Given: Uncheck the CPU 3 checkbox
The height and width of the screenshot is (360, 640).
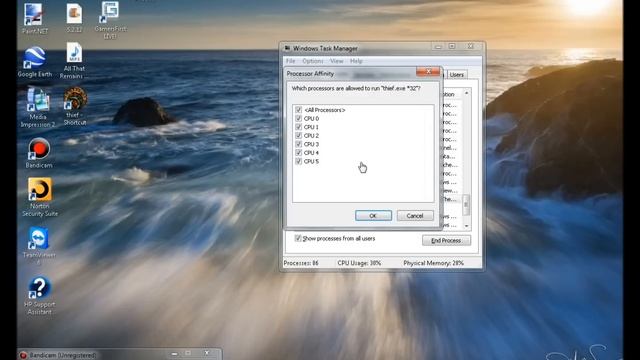Looking at the screenshot, I should point(298,144).
